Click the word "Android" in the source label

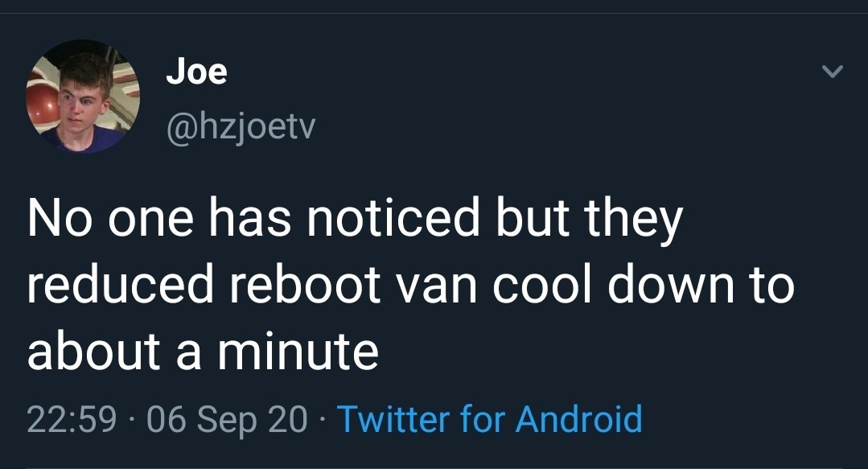pos(578,419)
